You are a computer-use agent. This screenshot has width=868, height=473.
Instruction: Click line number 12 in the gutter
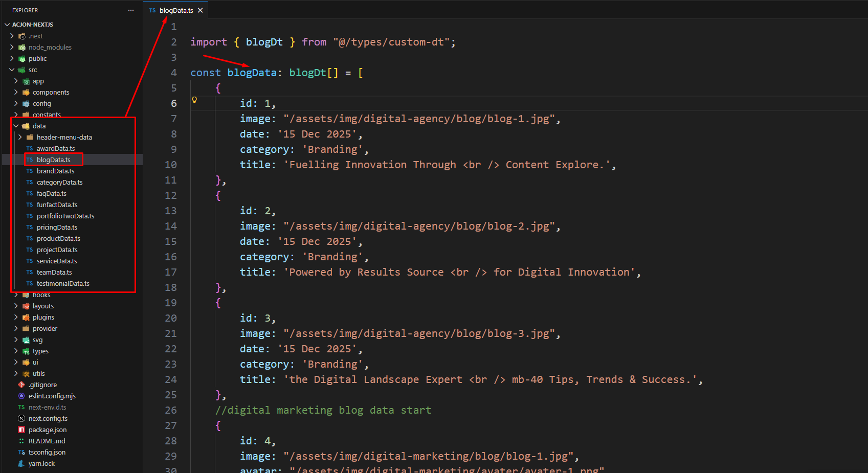(x=171, y=195)
